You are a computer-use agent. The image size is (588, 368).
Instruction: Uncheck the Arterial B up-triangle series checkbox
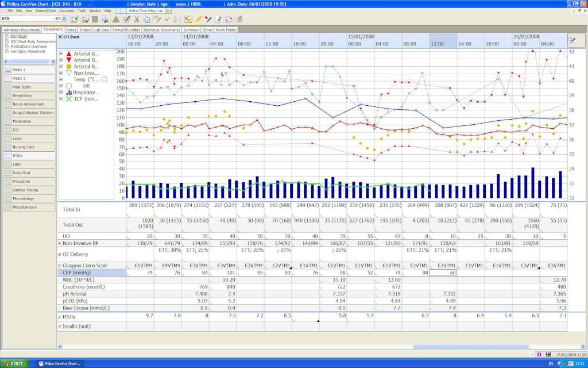point(61,53)
